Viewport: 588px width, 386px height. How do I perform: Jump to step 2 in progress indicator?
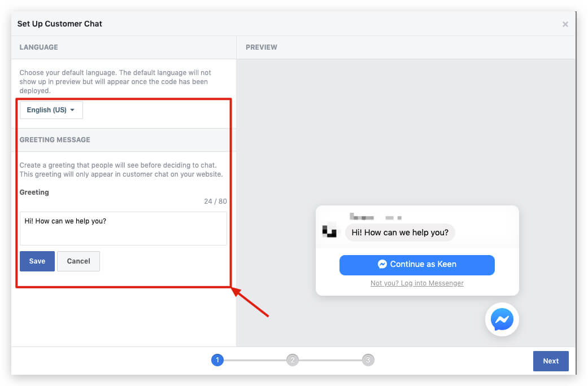tap(292, 360)
